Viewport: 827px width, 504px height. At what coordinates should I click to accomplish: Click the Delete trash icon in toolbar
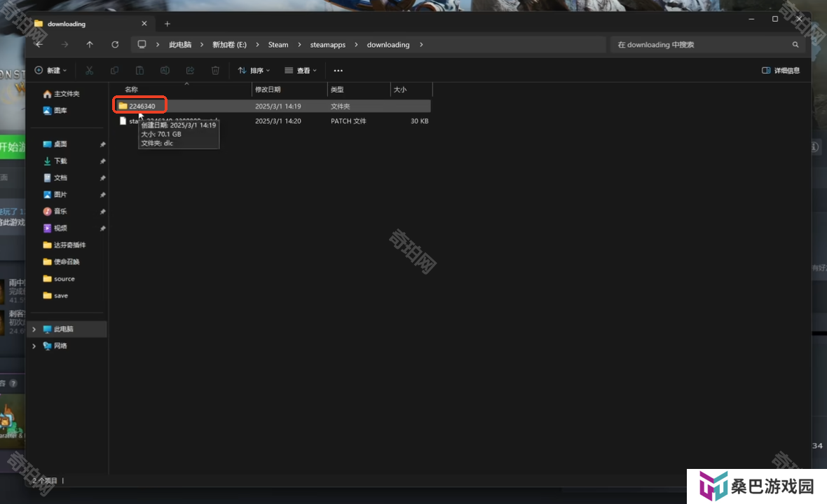point(215,71)
